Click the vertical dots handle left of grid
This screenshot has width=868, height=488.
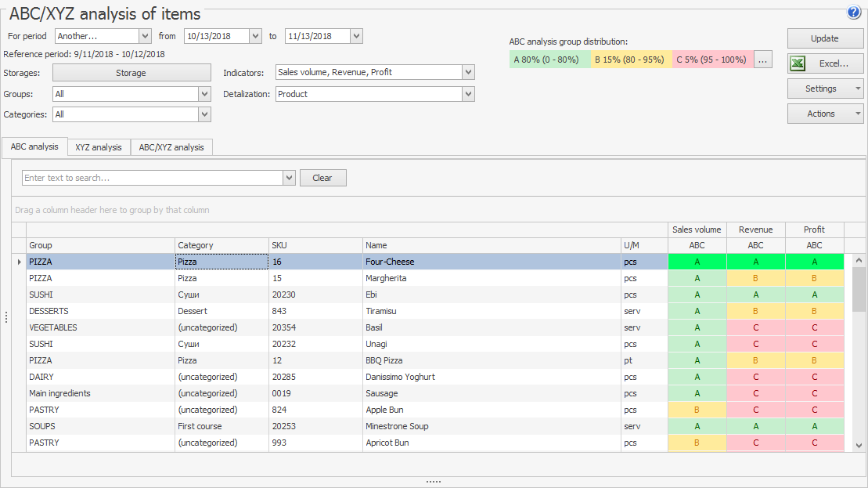point(6,317)
